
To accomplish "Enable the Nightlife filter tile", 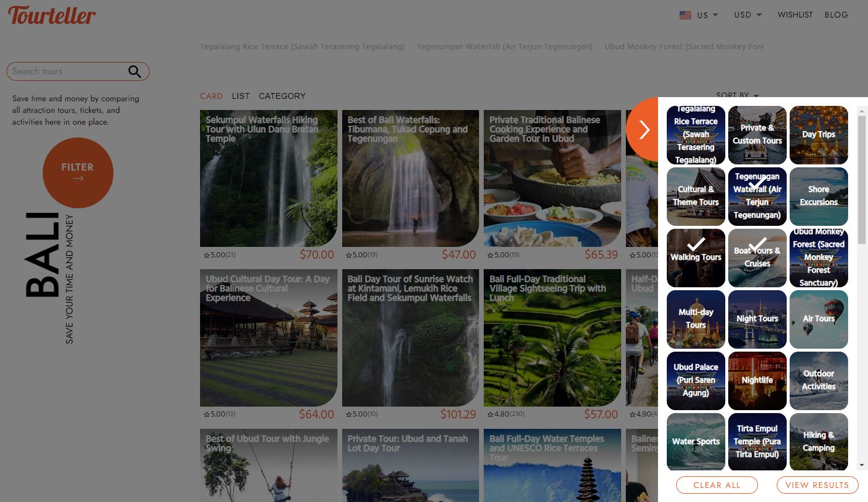I will point(757,381).
